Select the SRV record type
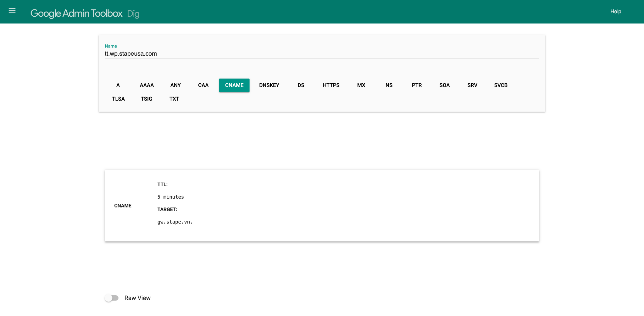 pos(472,86)
